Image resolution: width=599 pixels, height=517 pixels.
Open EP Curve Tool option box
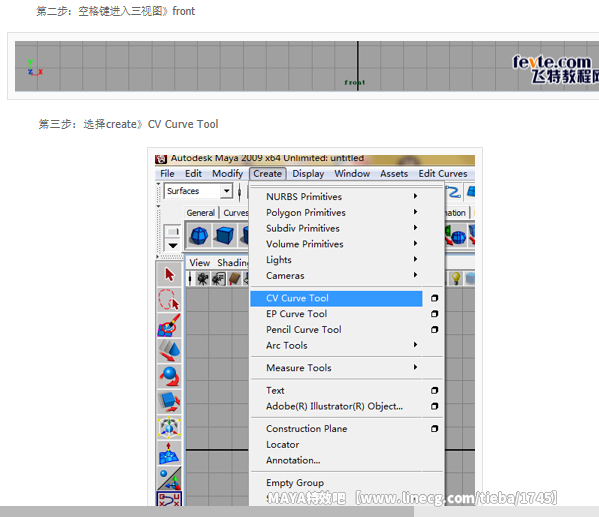(x=434, y=314)
